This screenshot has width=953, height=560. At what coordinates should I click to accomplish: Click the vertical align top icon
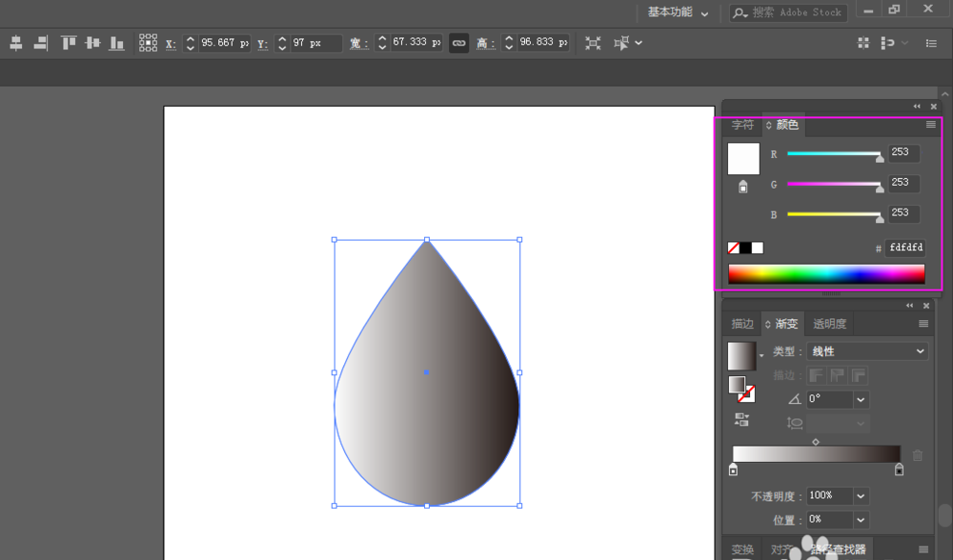(x=69, y=43)
